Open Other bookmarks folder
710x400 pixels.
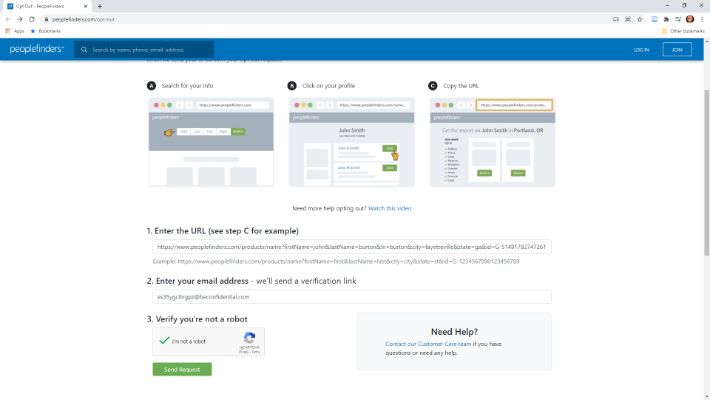coord(683,31)
